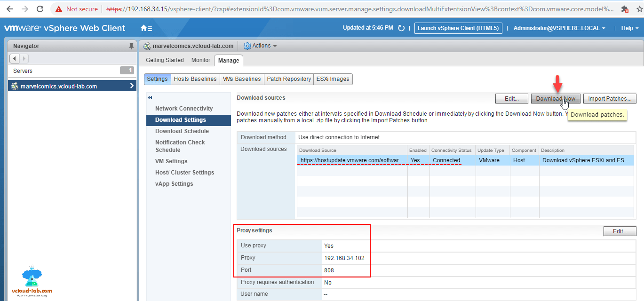The width and height of the screenshot is (644, 301).
Task: Open the Monitor tab
Action: pyautogui.click(x=200, y=60)
